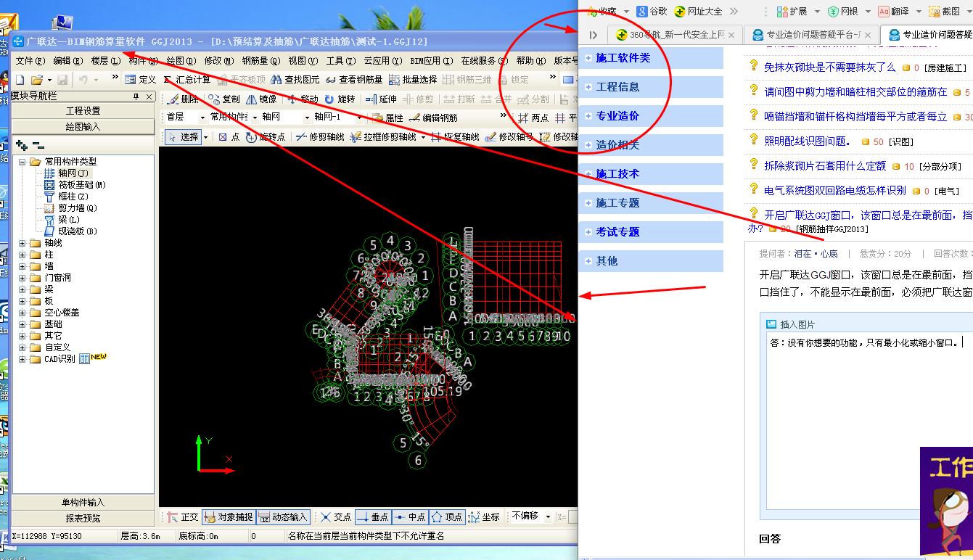The image size is (973, 560).
Task: Collapse the 常用构件类型 tree folder
Action: (x=22, y=162)
